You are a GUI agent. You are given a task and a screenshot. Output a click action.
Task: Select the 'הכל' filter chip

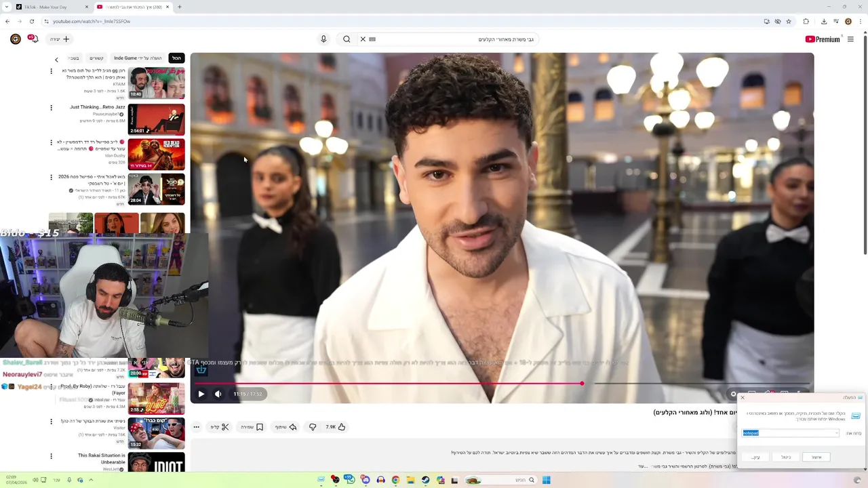pos(176,58)
